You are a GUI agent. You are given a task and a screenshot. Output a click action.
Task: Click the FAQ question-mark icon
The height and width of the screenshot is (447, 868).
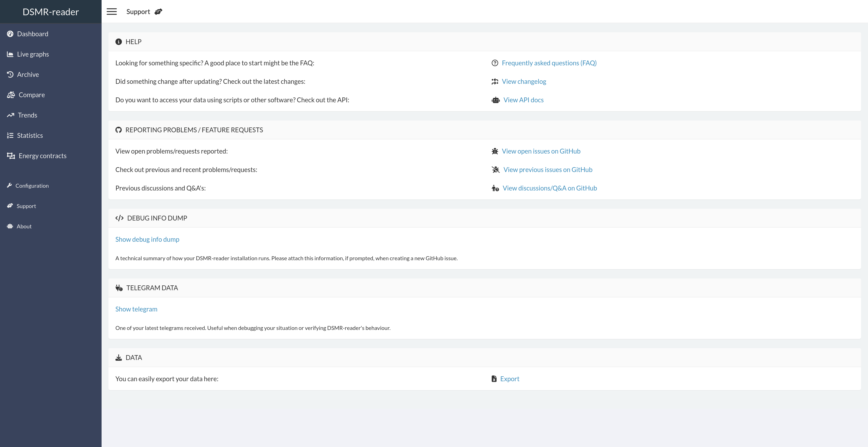[495, 63]
